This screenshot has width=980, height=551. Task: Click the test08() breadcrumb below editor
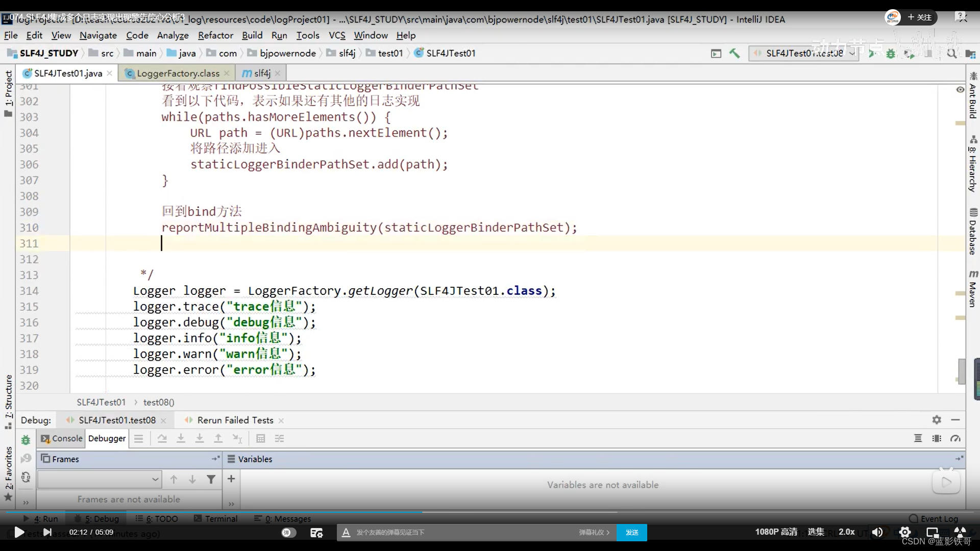159,402
